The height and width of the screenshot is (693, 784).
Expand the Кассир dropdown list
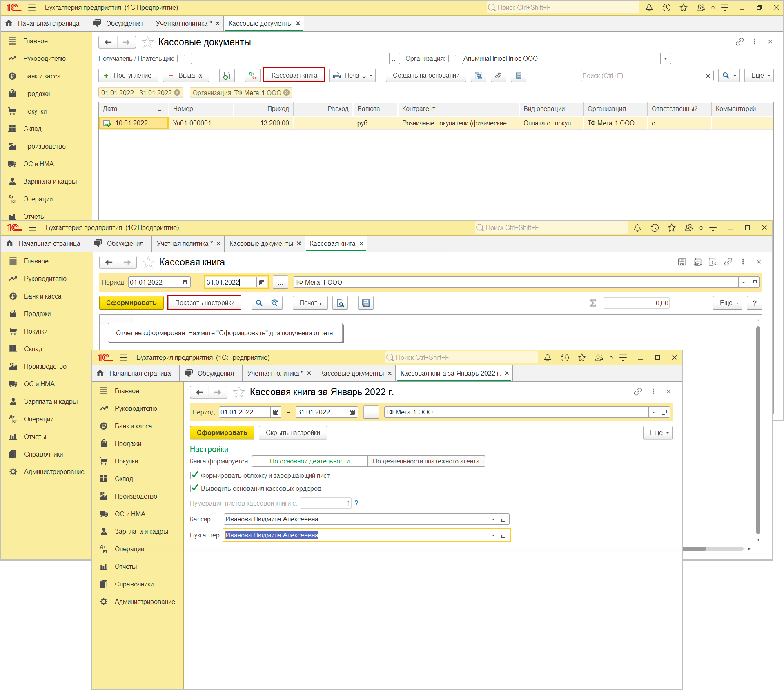click(493, 519)
